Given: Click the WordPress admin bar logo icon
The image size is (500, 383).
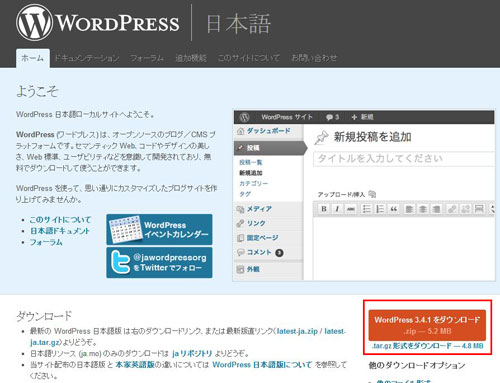Looking at the screenshot, I should [244, 117].
